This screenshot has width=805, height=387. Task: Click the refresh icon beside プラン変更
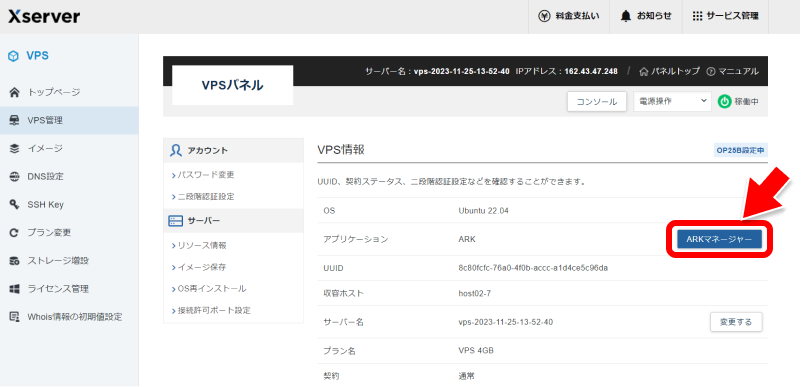pyautogui.click(x=14, y=233)
